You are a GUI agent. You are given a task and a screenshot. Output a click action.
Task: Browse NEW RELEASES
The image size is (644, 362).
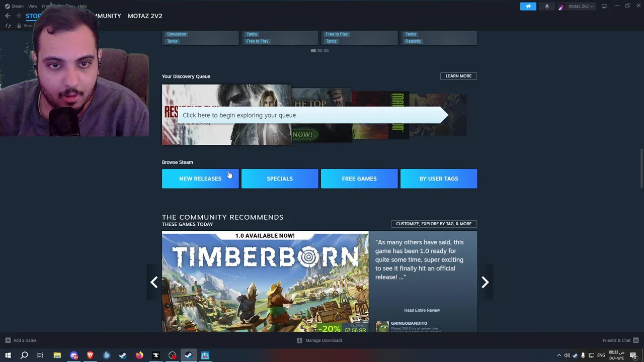[x=200, y=178]
